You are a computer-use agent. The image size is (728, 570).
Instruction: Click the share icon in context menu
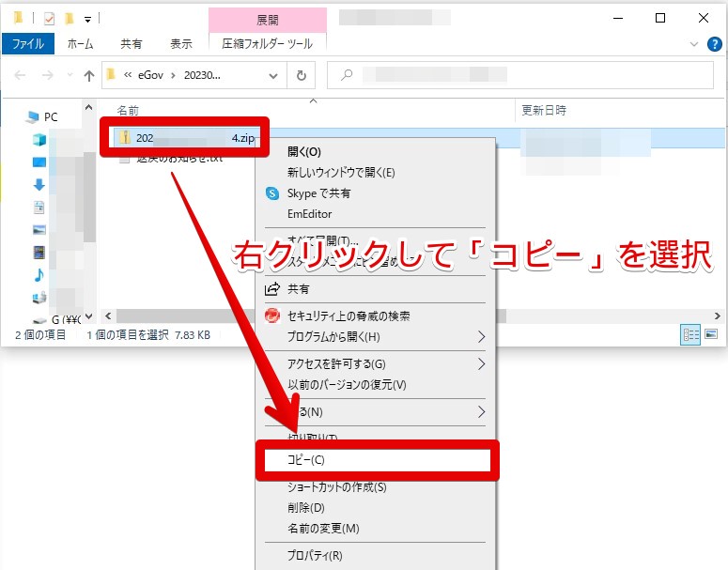point(272,288)
